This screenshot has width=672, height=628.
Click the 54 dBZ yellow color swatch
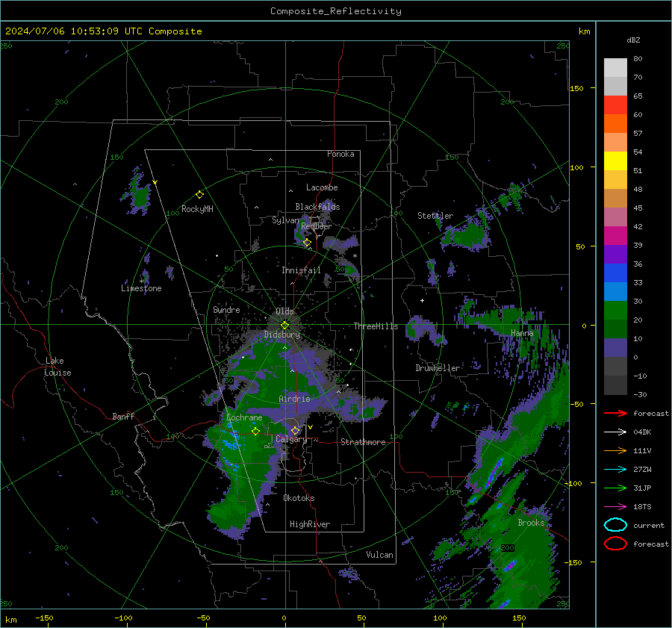point(615,161)
